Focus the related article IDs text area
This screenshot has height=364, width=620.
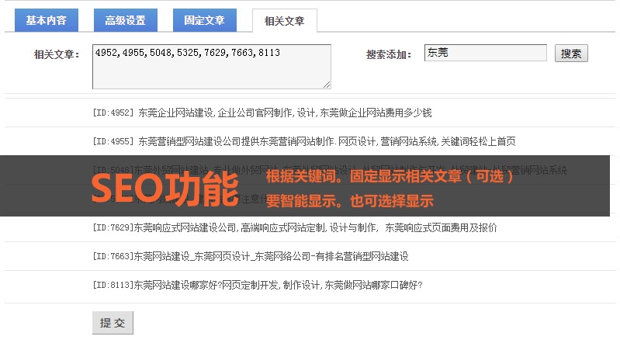click(211, 66)
